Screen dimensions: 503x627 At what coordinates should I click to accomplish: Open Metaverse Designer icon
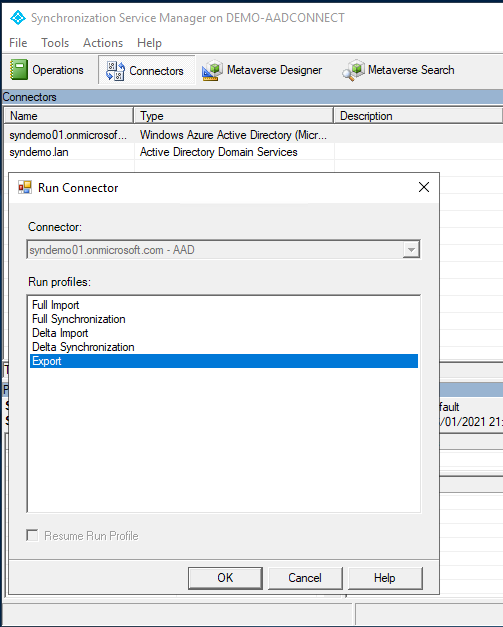point(212,70)
